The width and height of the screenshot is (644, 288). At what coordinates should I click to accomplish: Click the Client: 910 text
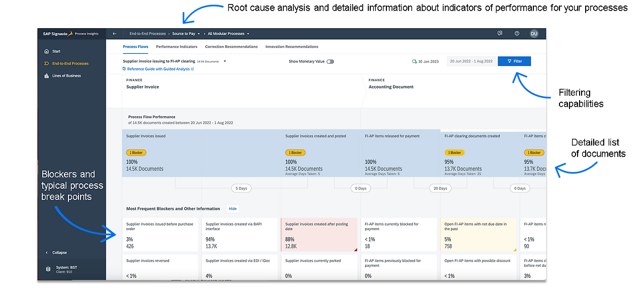coord(64,272)
